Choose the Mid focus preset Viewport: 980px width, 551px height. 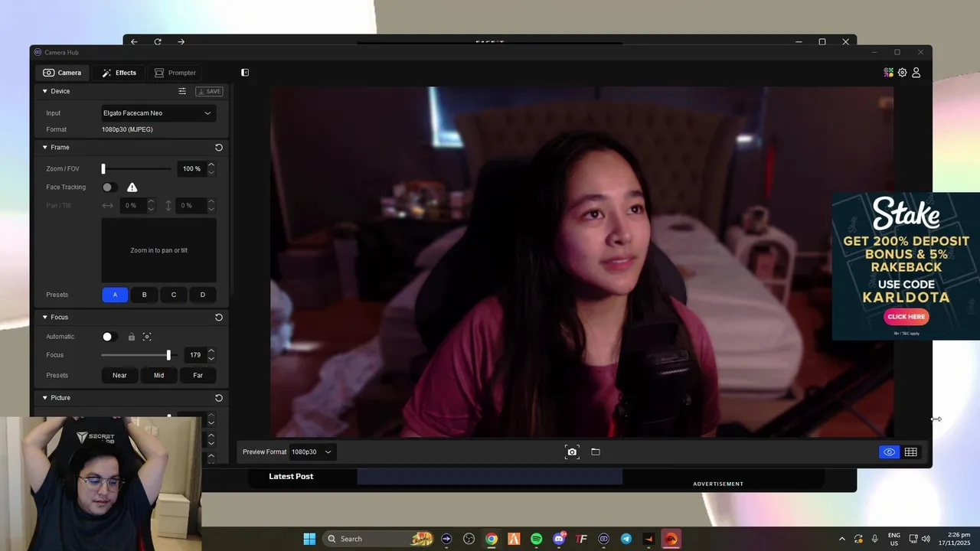[158, 375]
